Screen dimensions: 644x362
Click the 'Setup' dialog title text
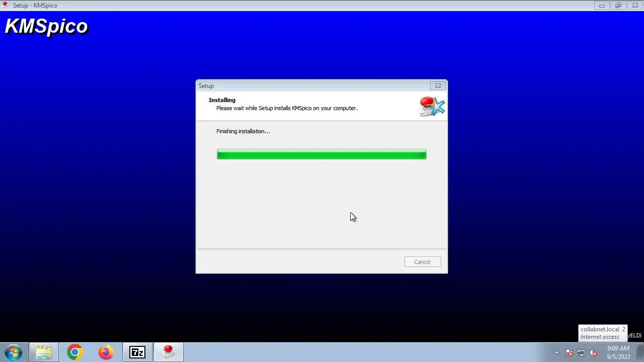(206, 86)
